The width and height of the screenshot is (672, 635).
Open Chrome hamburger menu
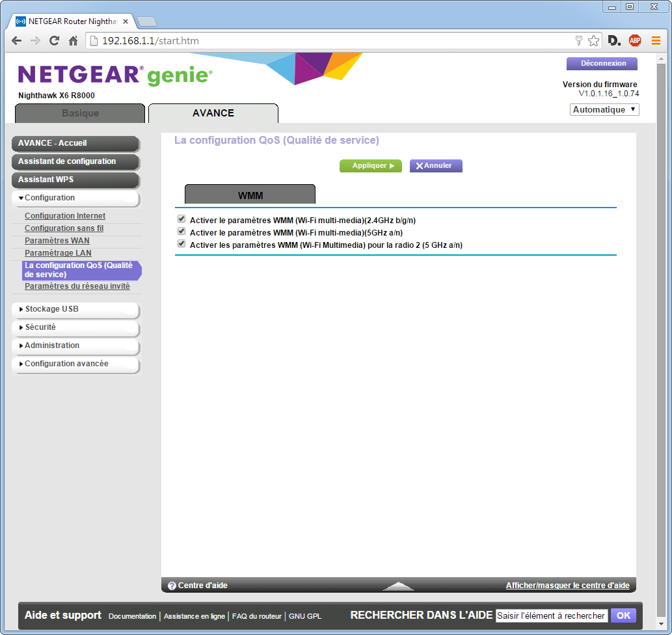click(x=656, y=41)
